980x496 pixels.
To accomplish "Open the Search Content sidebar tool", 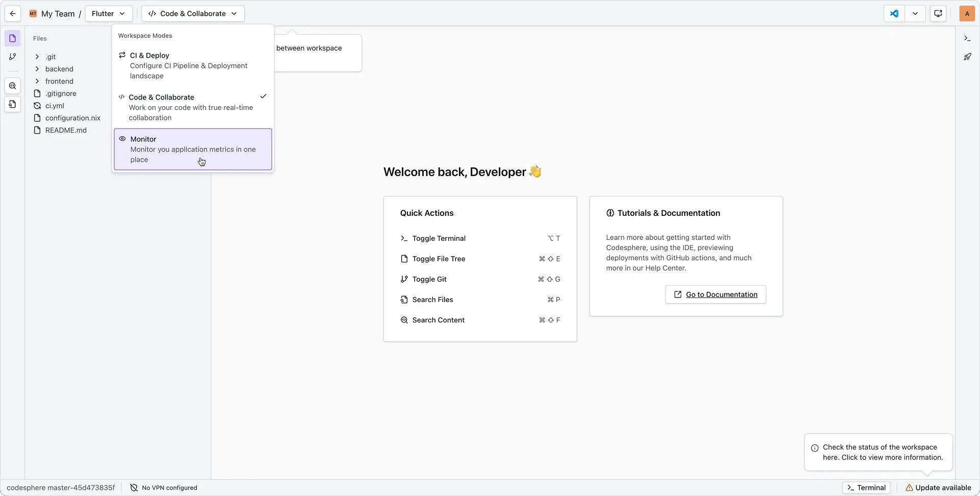I will point(12,85).
